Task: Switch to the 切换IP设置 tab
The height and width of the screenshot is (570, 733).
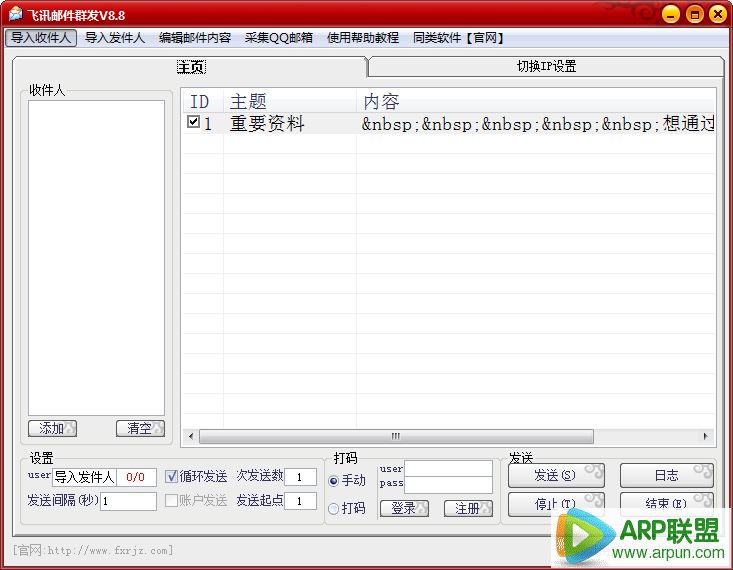Action: 546,66
